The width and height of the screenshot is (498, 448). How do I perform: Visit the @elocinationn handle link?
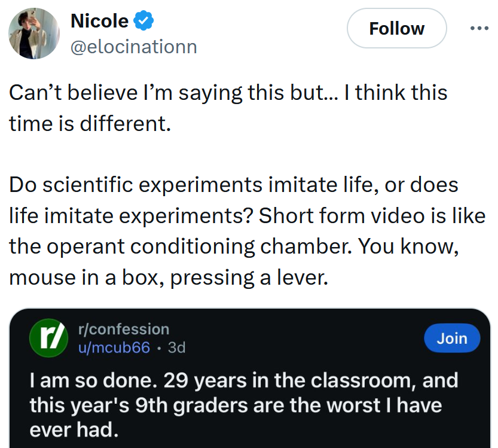point(133,47)
